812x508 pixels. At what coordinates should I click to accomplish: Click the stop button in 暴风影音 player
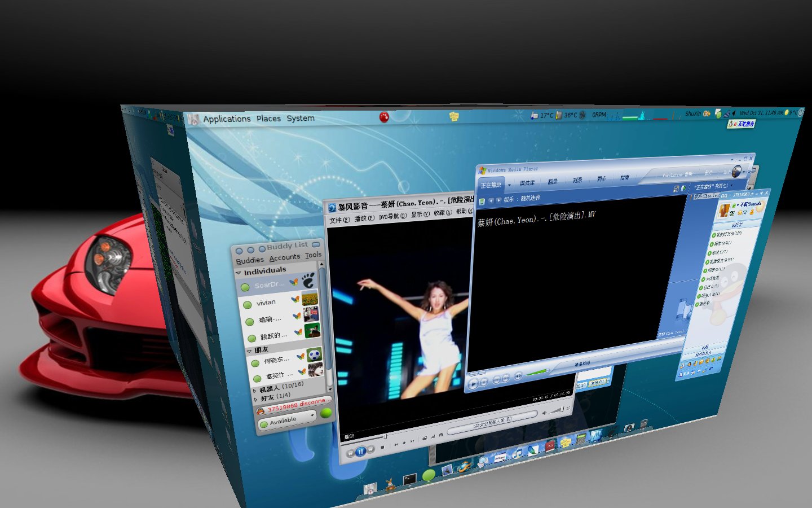pos(382,447)
